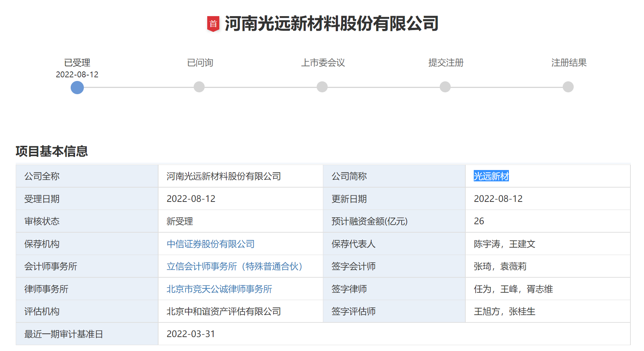The height and width of the screenshot is (351, 644).
Task: Click the signing accountants 张琦，袁薇莉
Action: click(x=500, y=266)
